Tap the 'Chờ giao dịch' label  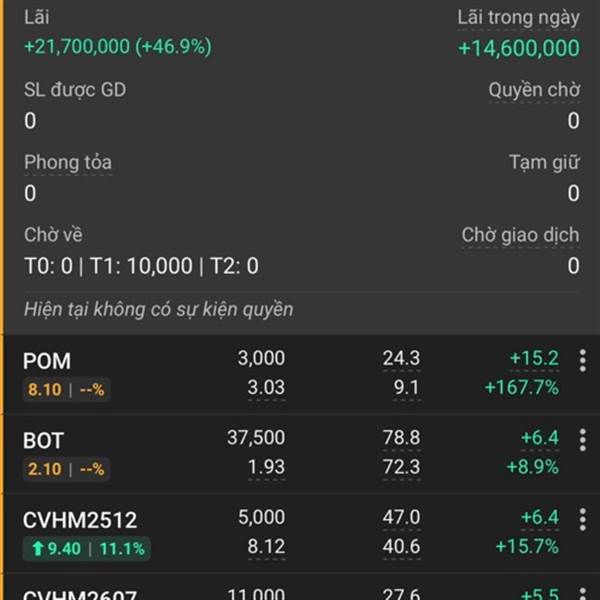coord(520,235)
